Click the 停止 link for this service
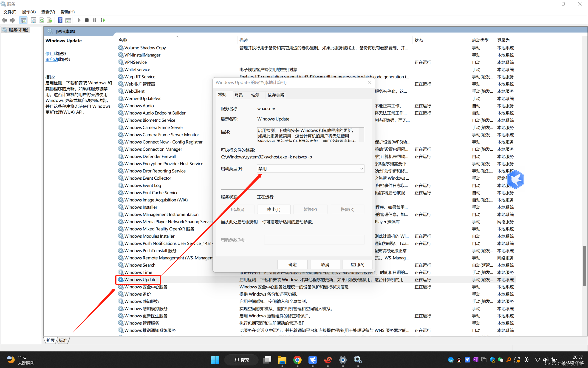The height and width of the screenshot is (368, 588). point(50,54)
